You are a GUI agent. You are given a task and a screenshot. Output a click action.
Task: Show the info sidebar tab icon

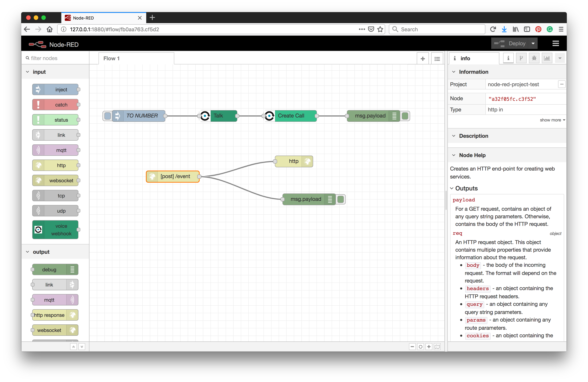pos(508,58)
